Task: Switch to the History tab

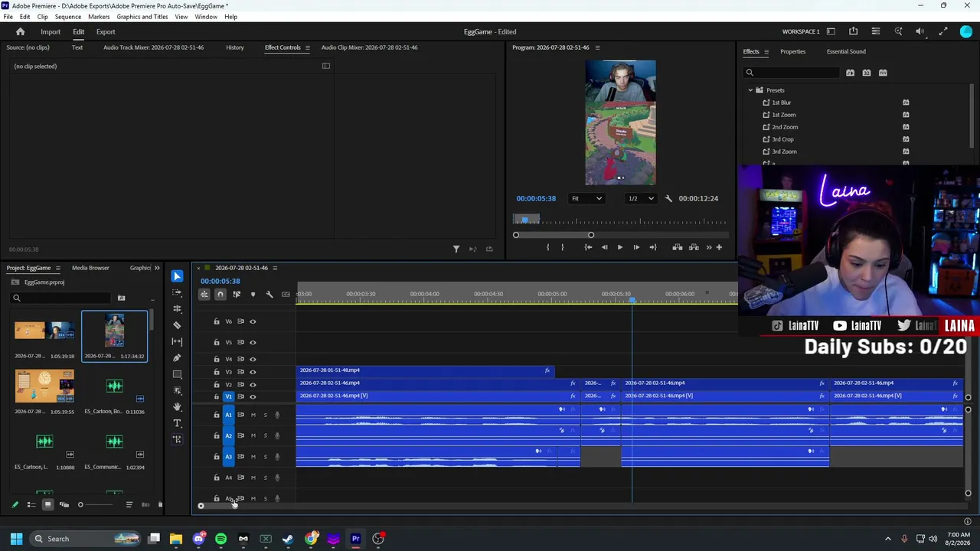Action: click(x=235, y=47)
